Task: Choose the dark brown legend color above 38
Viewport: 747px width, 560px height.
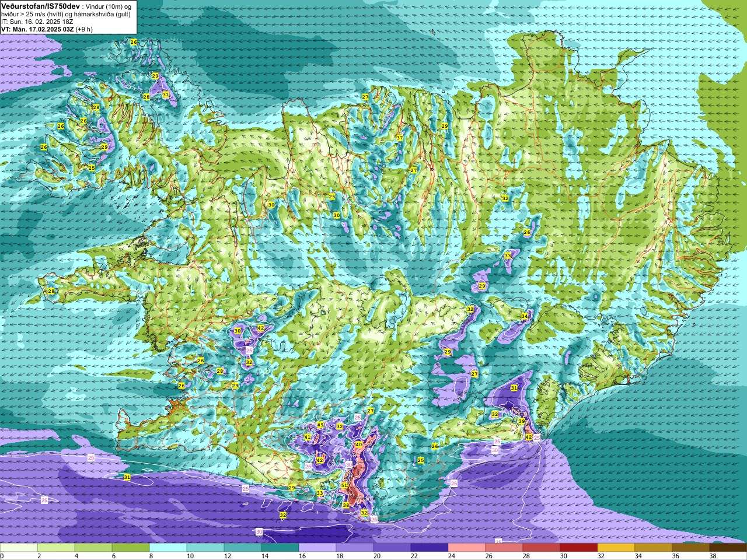Action: pyautogui.click(x=728, y=548)
